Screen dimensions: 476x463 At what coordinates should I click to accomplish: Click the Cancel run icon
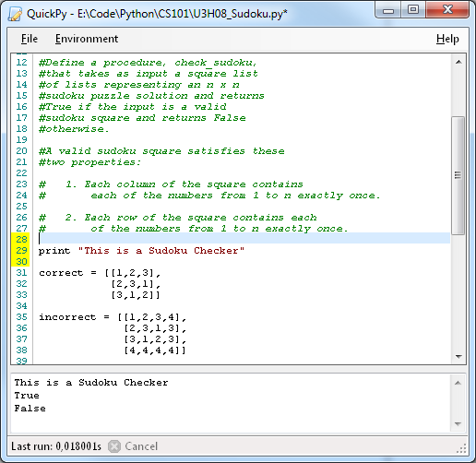pyautogui.click(x=114, y=446)
